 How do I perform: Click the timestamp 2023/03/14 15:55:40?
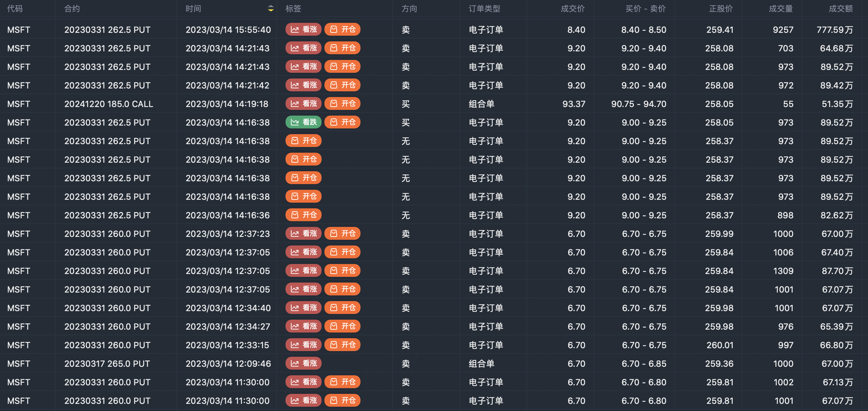click(x=228, y=30)
